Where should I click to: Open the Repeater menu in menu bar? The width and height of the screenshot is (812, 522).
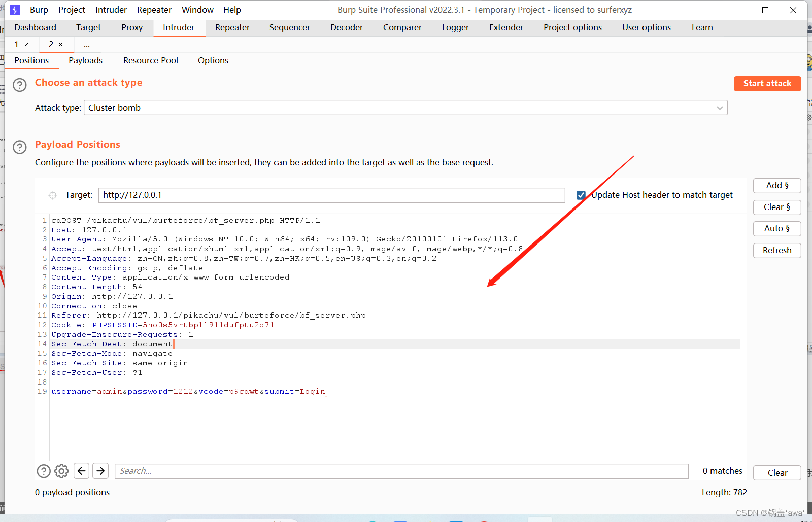pos(154,10)
